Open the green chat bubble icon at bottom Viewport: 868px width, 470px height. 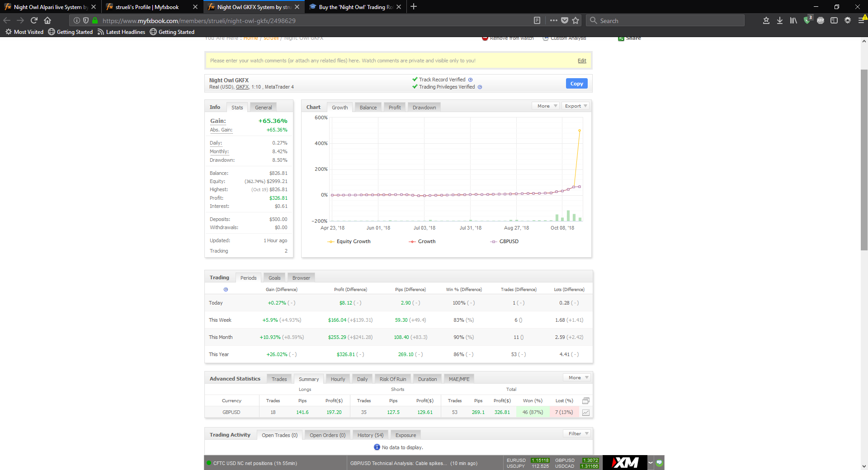pos(659,462)
